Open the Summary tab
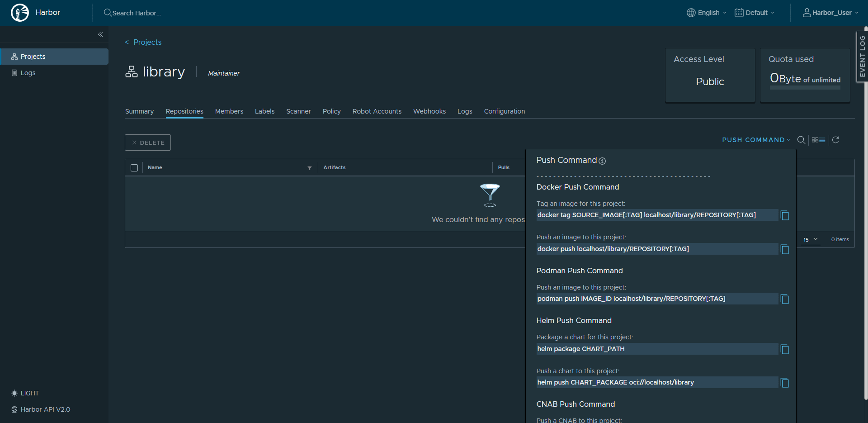 click(x=139, y=111)
